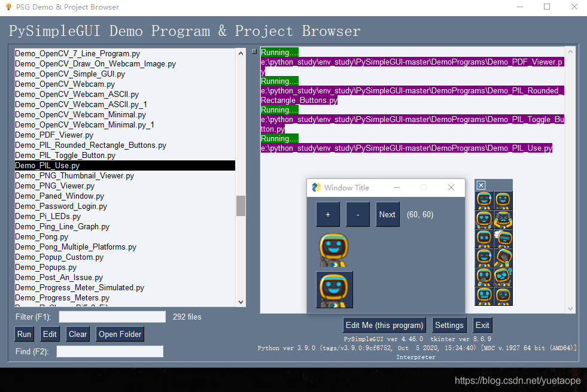Focus the Find (F2) input field
The image size is (587, 392).
point(110,351)
